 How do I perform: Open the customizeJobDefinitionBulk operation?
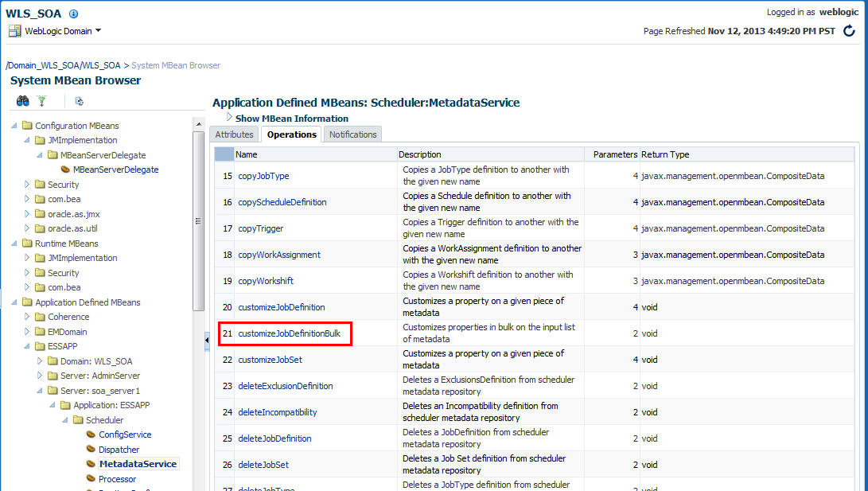coord(289,333)
